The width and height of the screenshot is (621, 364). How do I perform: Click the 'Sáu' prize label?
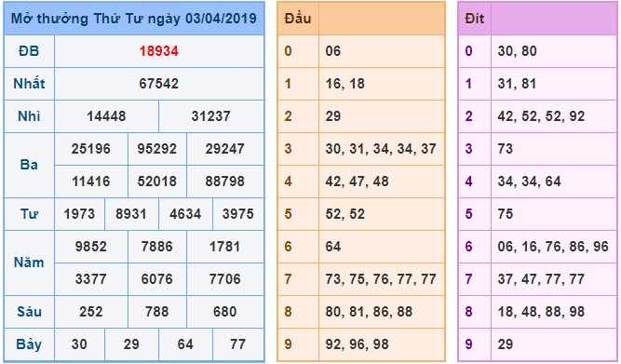[x=29, y=311]
